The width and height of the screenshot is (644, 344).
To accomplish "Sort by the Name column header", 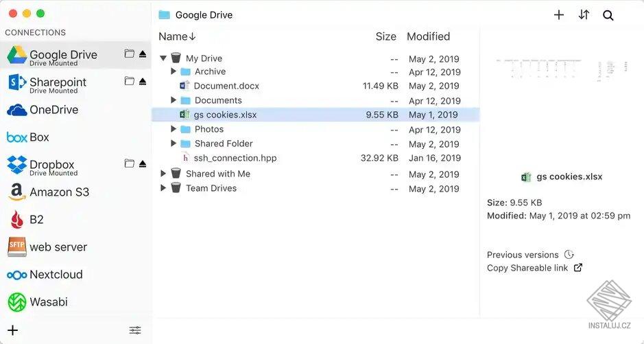I will (x=177, y=36).
